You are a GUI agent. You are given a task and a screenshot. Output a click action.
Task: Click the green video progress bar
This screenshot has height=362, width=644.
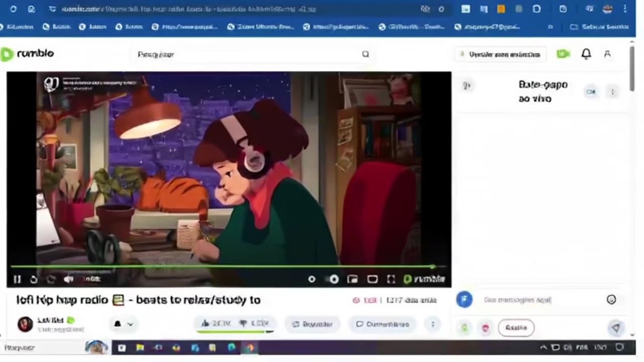228,266
